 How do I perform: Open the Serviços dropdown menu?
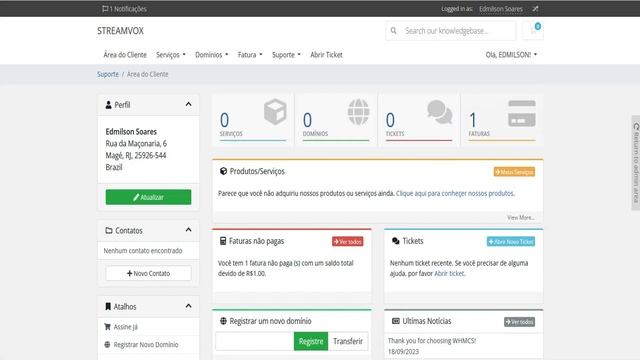[171, 55]
